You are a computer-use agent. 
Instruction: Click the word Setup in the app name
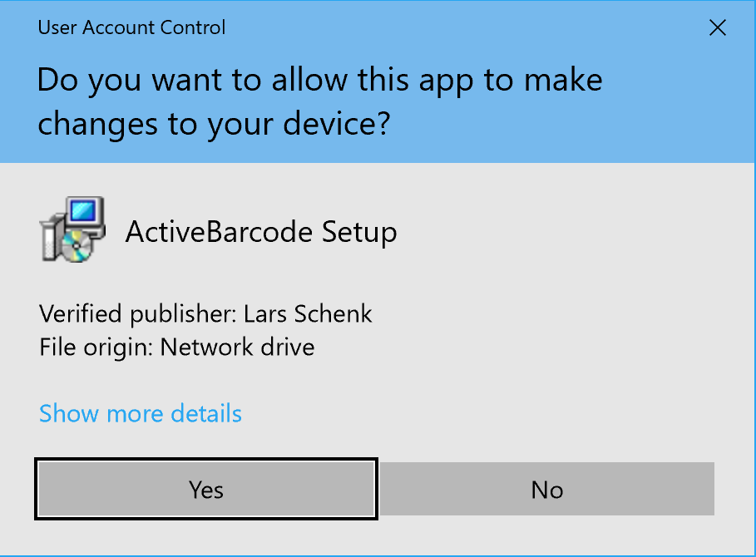(360, 231)
